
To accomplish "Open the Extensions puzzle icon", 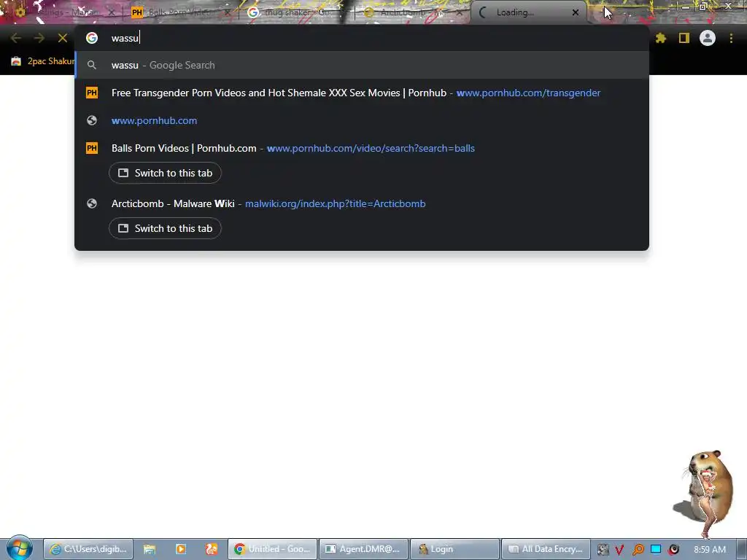I will (660, 38).
